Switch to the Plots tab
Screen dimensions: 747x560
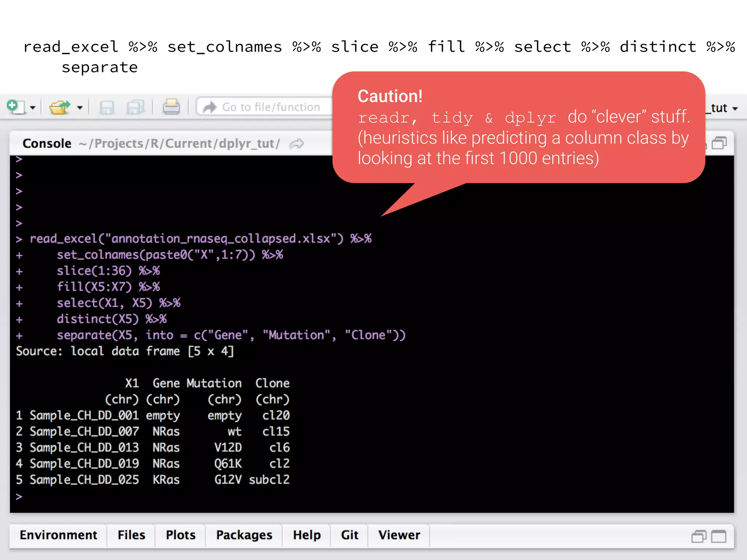(x=181, y=535)
